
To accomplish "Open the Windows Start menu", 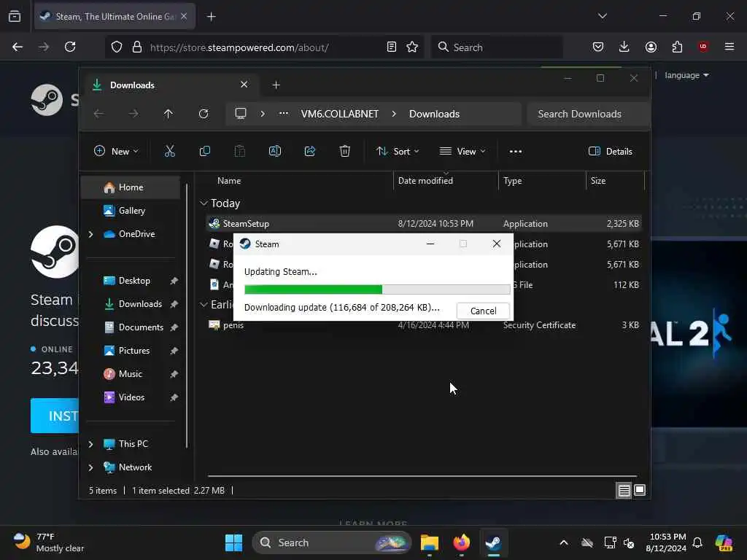I will pos(233,542).
